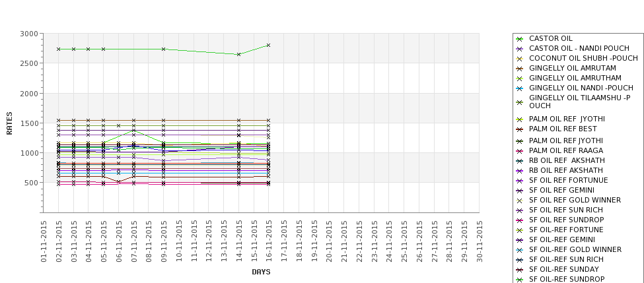The width and height of the screenshot is (644, 283).
Task: Select the SF OIL REF GEMINI legend label
Action: pos(561,190)
